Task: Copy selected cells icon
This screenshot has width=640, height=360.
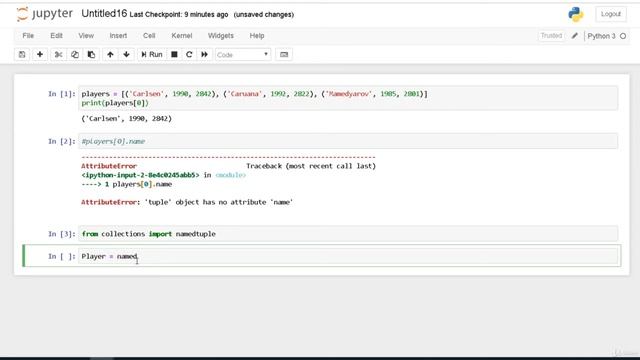Action: (x=75, y=54)
